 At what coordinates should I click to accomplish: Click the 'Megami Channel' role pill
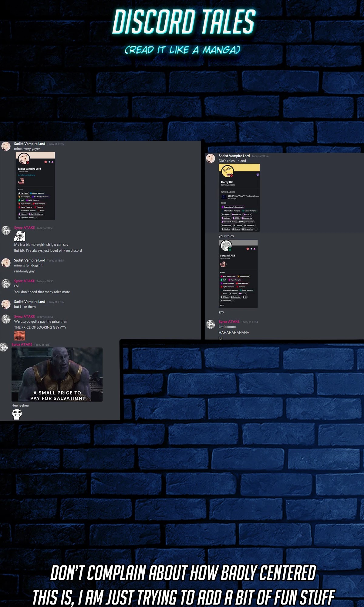tap(246, 222)
